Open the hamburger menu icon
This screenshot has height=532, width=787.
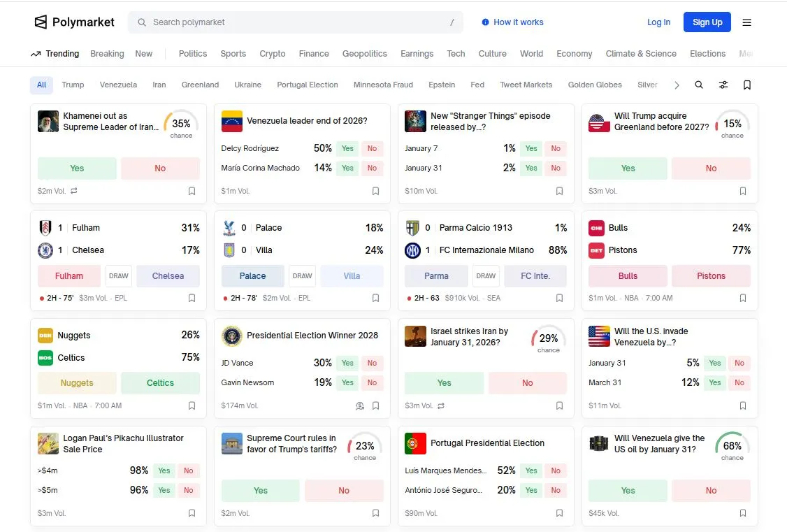click(x=746, y=22)
